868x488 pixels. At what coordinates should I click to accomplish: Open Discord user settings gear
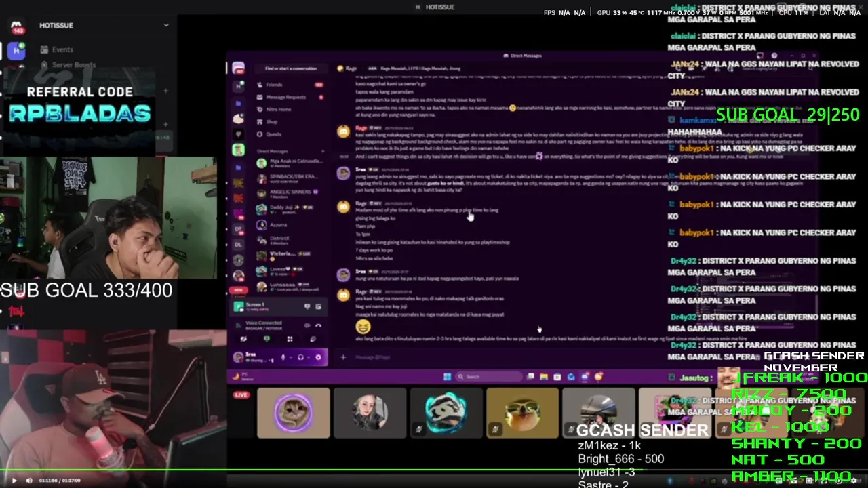[318, 357]
